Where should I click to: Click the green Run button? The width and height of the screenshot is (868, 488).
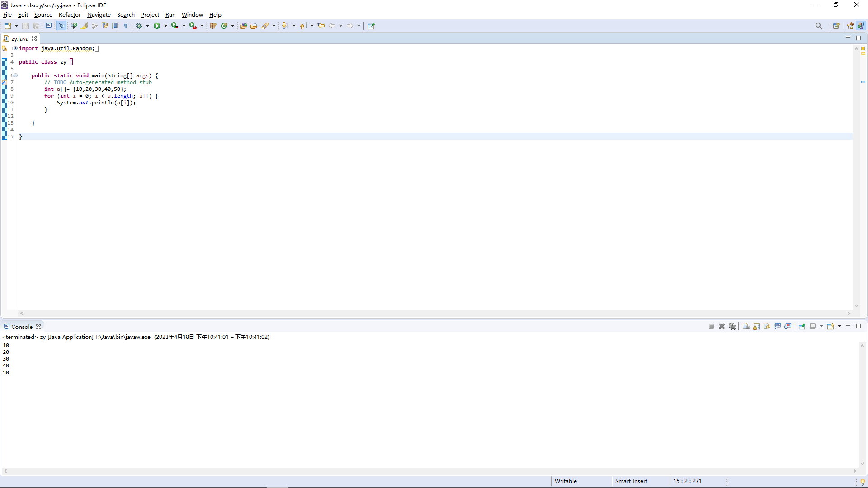point(156,26)
